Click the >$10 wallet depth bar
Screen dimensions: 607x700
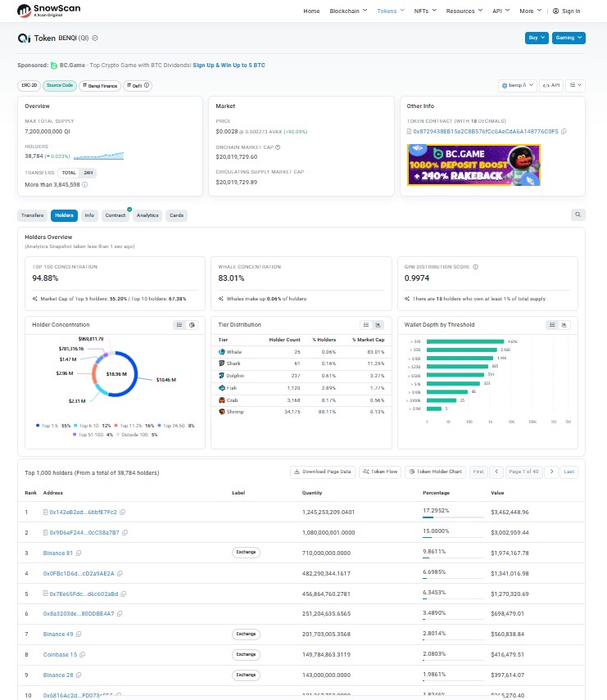pyautogui.click(x=465, y=341)
